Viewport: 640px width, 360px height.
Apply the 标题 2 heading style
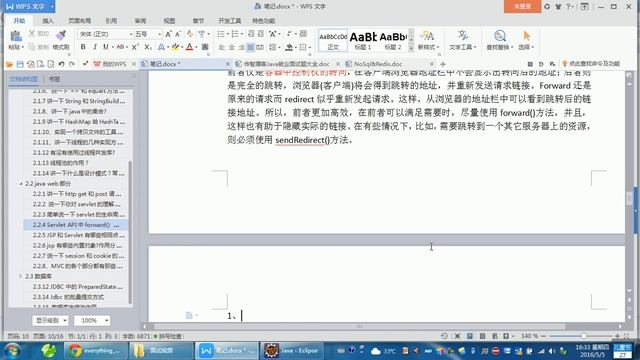[393, 41]
